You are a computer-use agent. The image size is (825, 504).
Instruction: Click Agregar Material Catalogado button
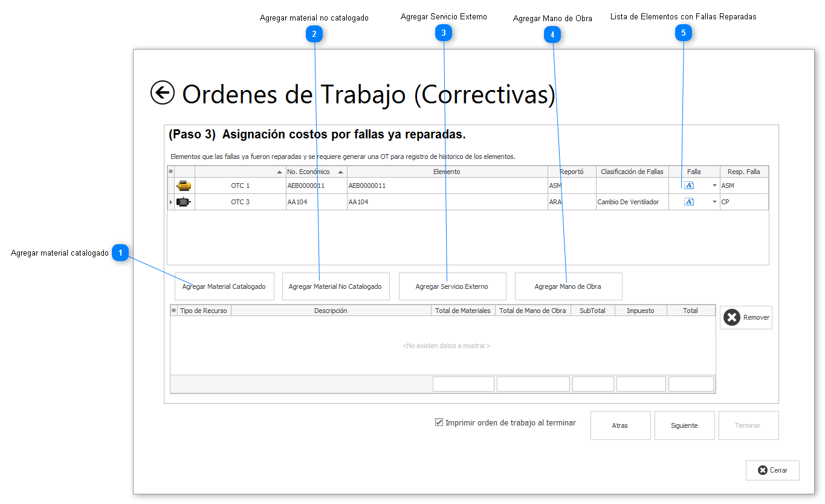click(x=224, y=286)
